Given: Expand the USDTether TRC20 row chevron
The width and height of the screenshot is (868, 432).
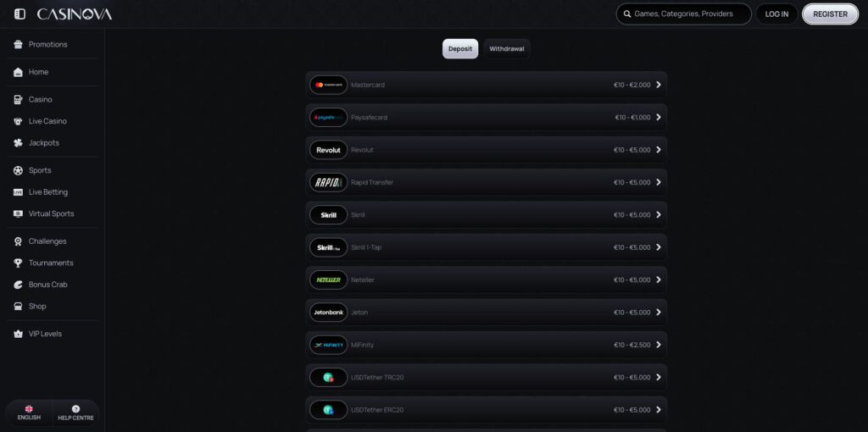Looking at the screenshot, I should click(x=658, y=377).
